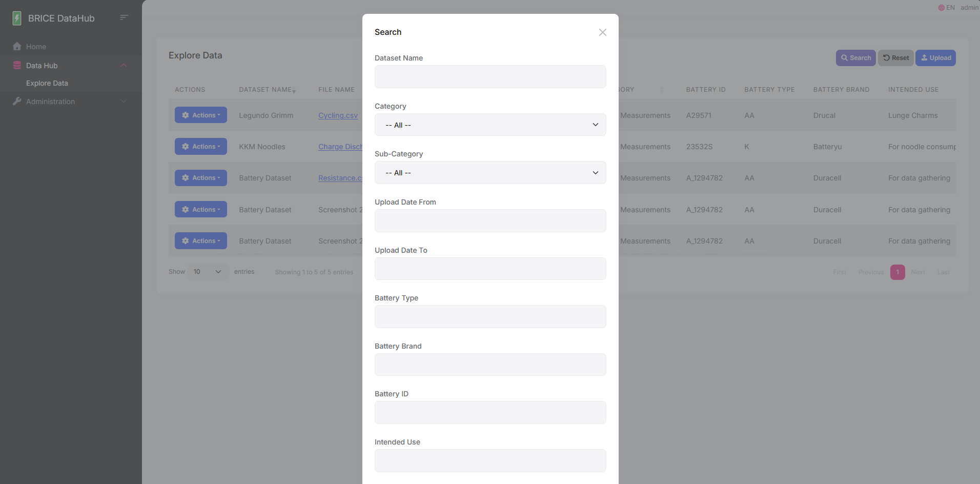Screen dimensions: 980x484
Task: Click the Intended Use column header
Action: point(913,89)
